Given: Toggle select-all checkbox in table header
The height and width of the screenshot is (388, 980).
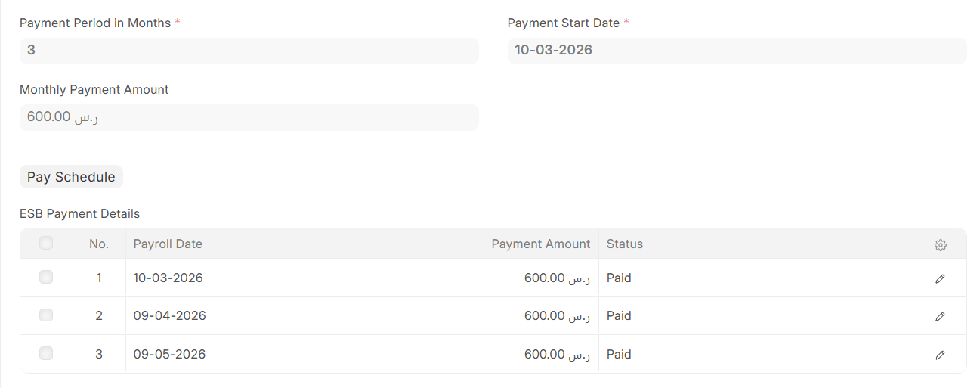Looking at the screenshot, I should [x=46, y=244].
